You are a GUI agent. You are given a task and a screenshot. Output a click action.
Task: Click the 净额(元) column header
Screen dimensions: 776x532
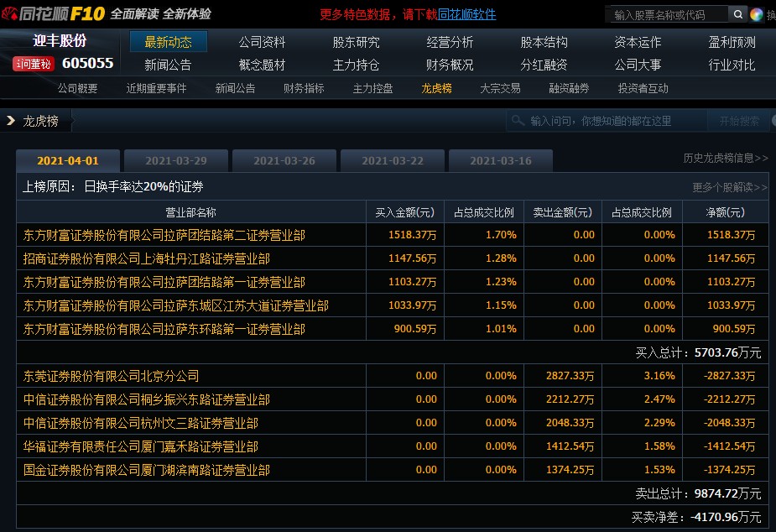click(726, 212)
